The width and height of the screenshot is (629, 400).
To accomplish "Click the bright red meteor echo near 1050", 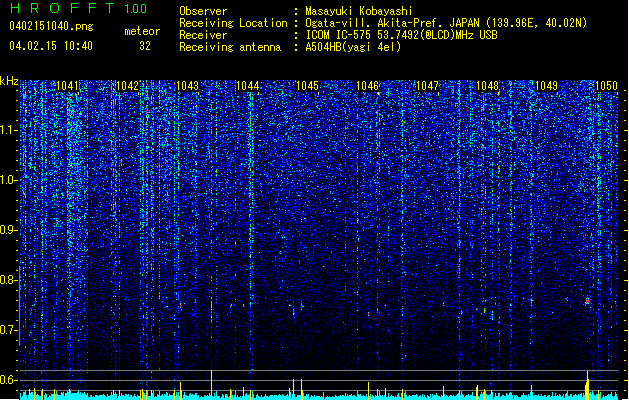I will (588, 301).
